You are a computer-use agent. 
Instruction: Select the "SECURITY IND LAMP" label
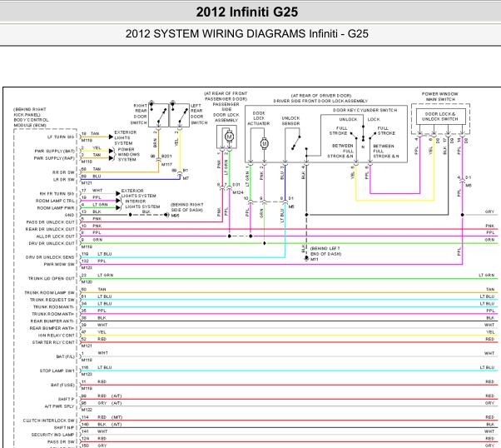click(52, 435)
